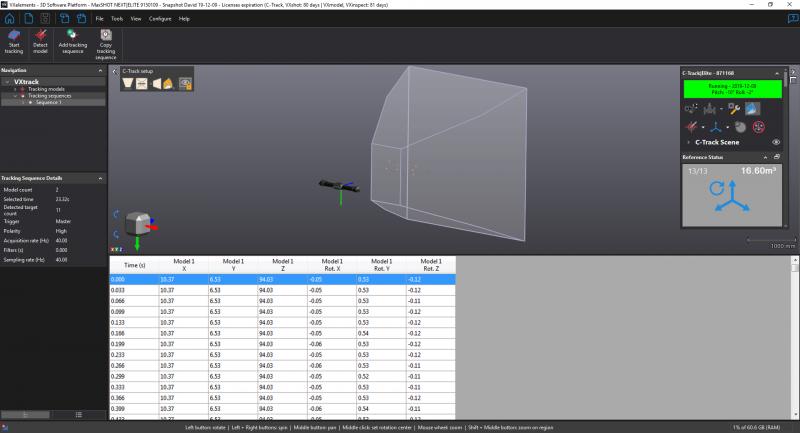Select the table row at time 0.133
Screen dimensions: 800x433
(282, 322)
